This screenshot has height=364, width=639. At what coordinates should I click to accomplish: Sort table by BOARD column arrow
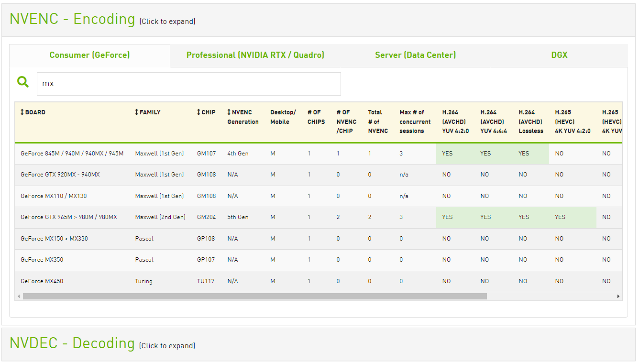22,112
